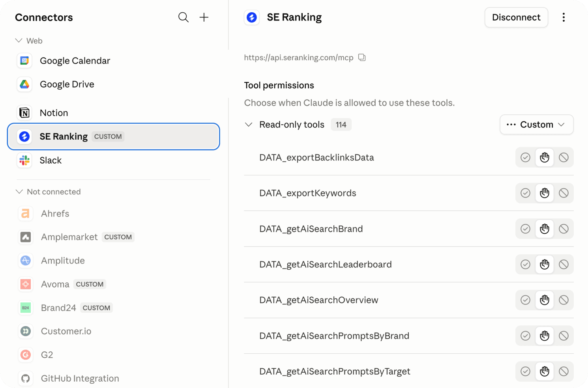Open the Ahrefs connector

click(x=113, y=213)
